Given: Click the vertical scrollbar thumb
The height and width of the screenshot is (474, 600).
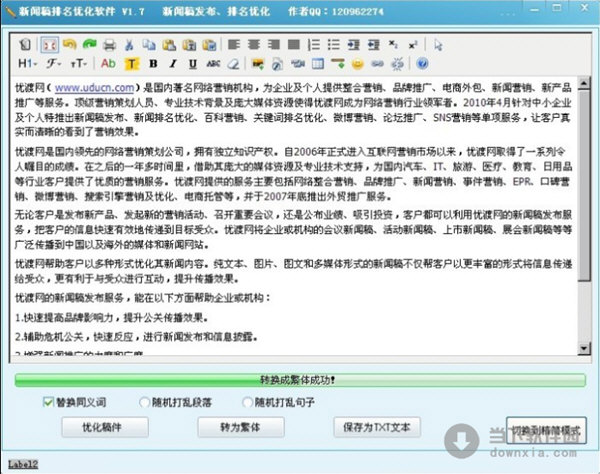Looking at the screenshot, I should click(584, 186).
